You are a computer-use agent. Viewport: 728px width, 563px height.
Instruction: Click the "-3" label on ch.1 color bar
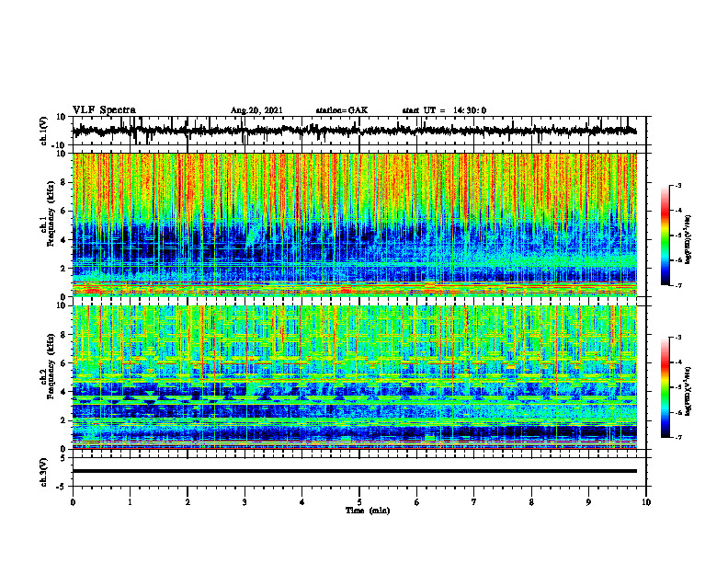tap(678, 185)
